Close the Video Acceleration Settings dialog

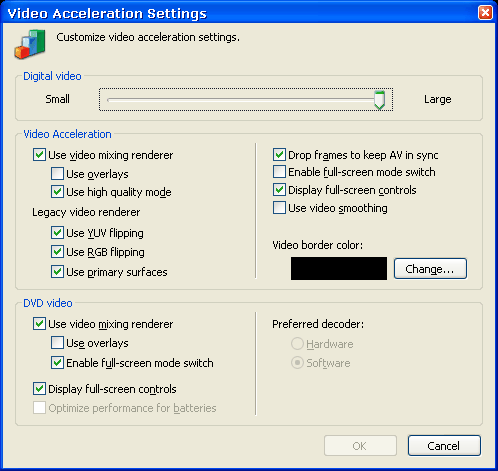tap(485, 13)
